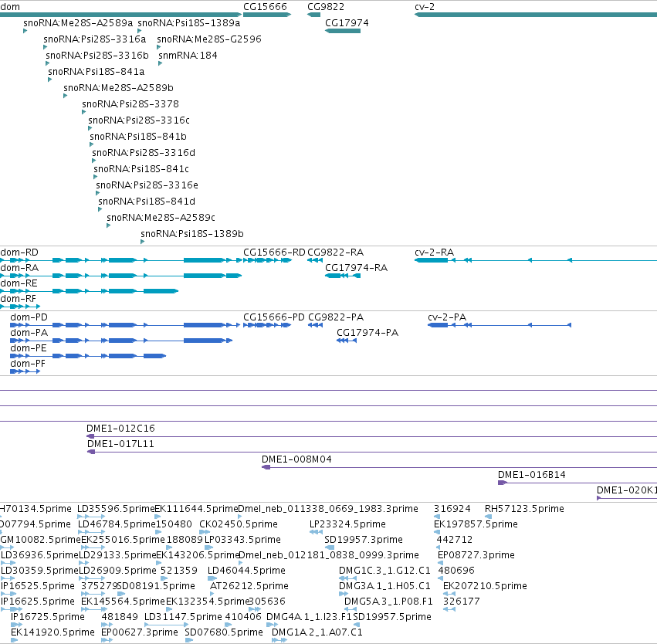
Task: Click the dom-PD CDS label
Action: click(x=29, y=317)
